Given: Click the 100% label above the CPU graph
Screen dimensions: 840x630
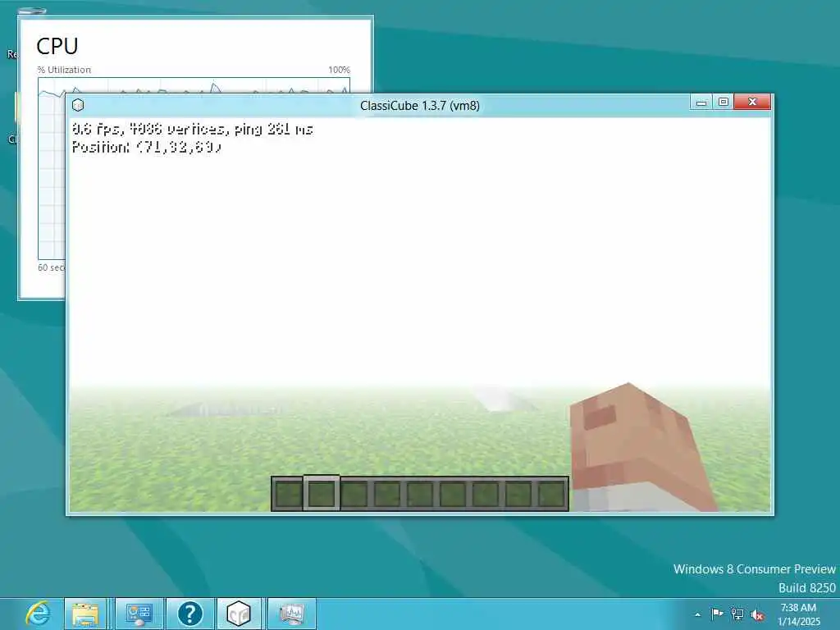Looking at the screenshot, I should click(339, 70).
